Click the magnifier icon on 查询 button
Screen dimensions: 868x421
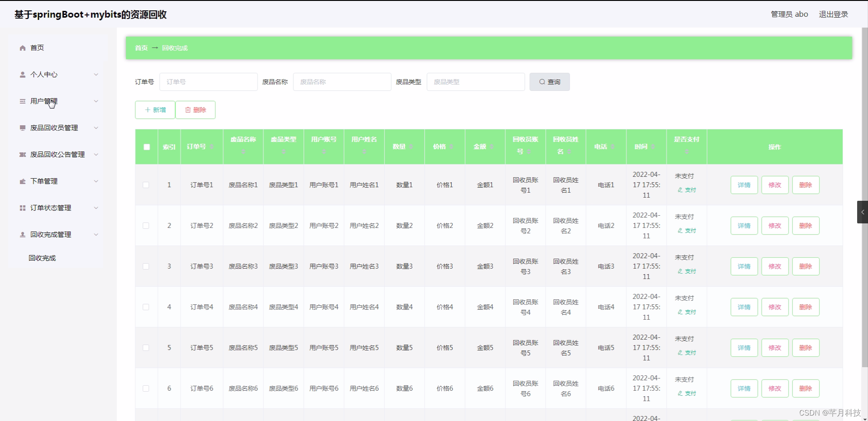pos(542,81)
